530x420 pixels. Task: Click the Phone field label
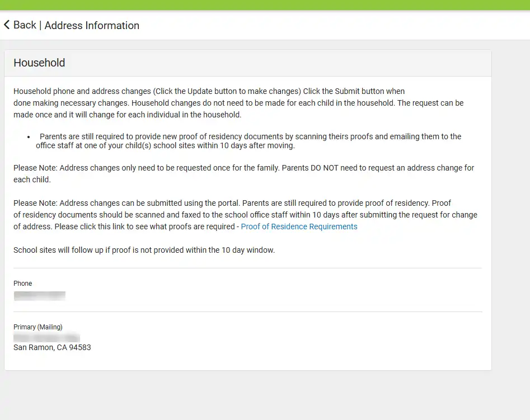tap(22, 283)
